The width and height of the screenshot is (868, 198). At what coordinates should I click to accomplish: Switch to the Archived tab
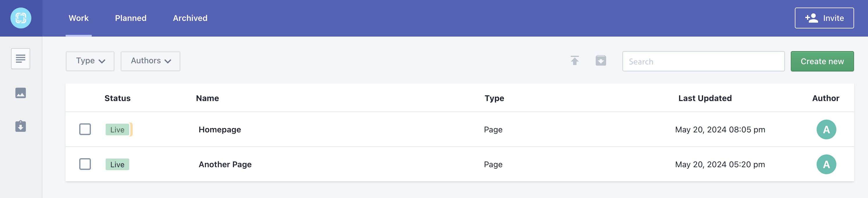click(x=190, y=18)
